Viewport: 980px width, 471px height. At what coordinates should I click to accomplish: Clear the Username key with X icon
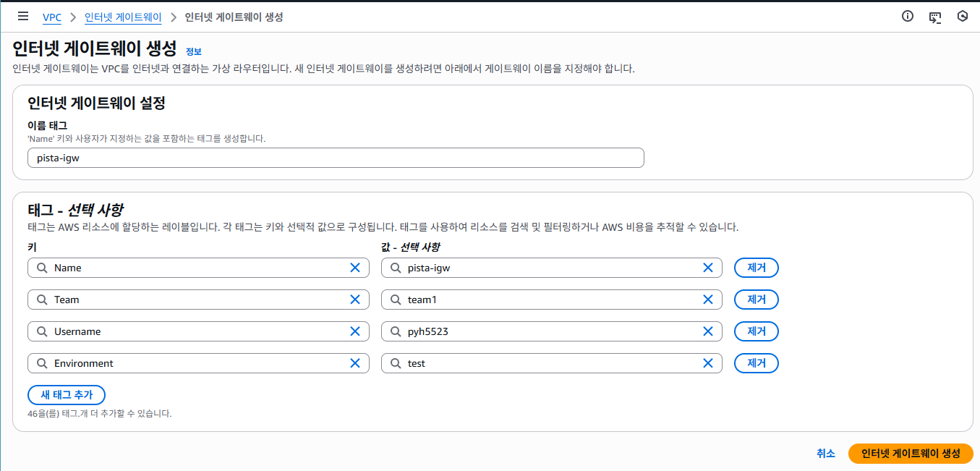click(355, 331)
